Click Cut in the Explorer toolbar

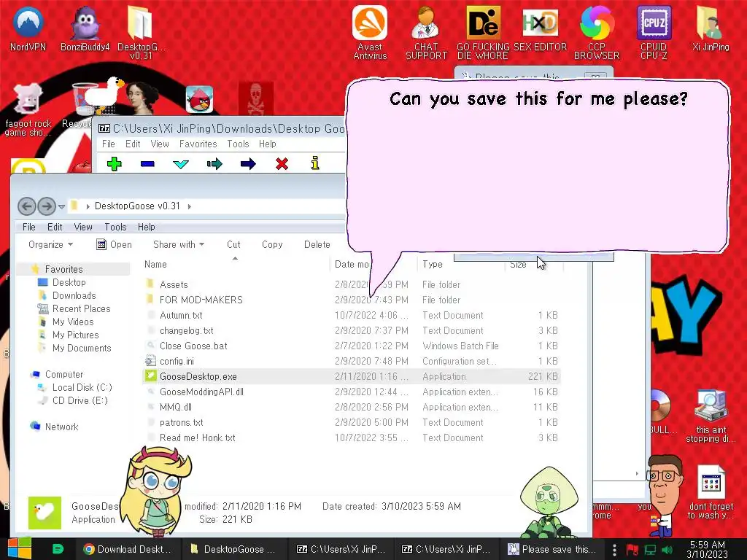click(x=233, y=244)
